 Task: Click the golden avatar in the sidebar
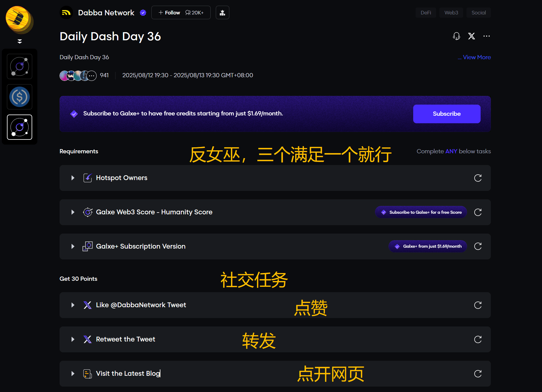coord(19,19)
